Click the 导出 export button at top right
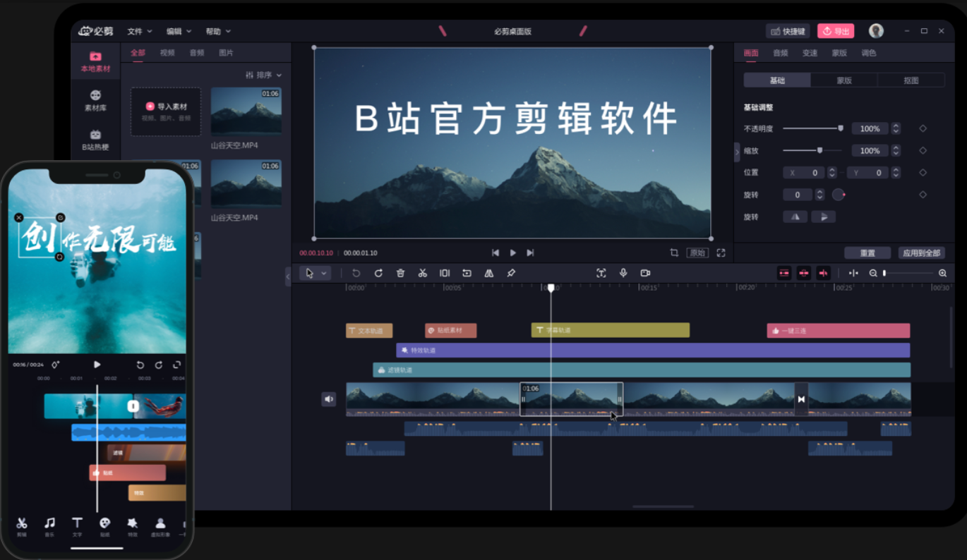 835,30
